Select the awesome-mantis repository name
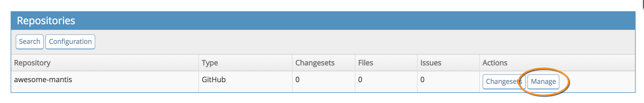The width and height of the screenshot is (644, 103). (43, 80)
